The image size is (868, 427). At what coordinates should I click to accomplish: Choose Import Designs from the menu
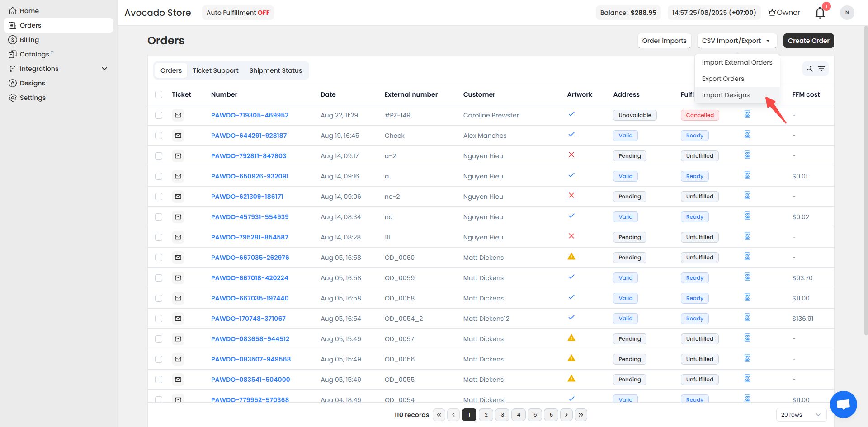[x=725, y=95]
